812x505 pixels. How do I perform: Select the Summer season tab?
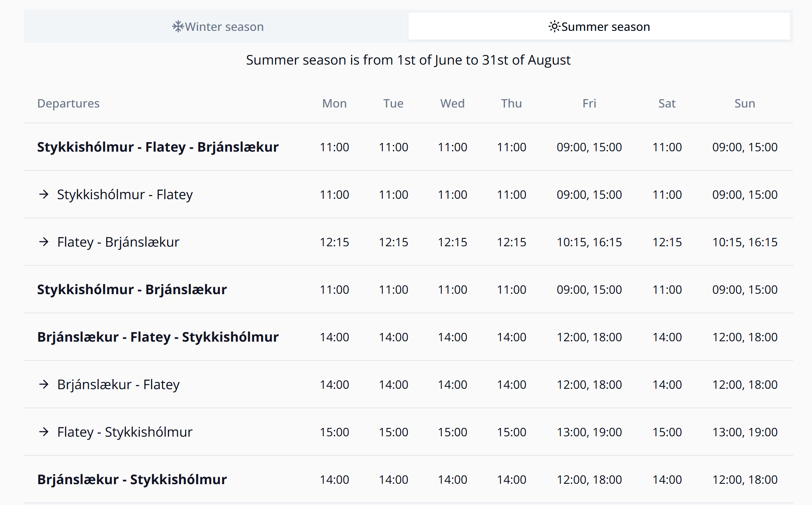[x=599, y=27]
